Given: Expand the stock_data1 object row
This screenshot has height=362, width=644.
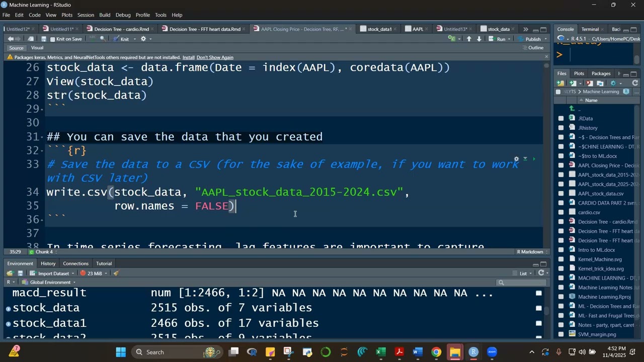Looking at the screenshot, I should point(9,323).
